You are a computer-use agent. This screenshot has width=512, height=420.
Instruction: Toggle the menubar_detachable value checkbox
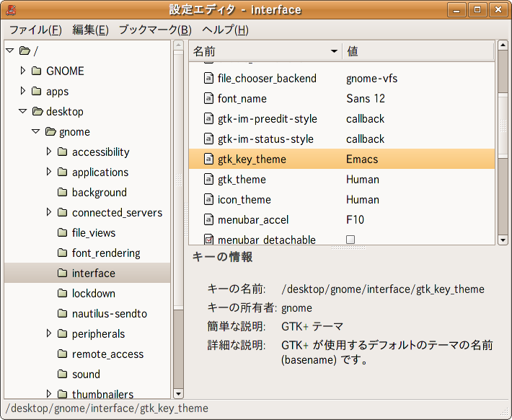[350, 240]
